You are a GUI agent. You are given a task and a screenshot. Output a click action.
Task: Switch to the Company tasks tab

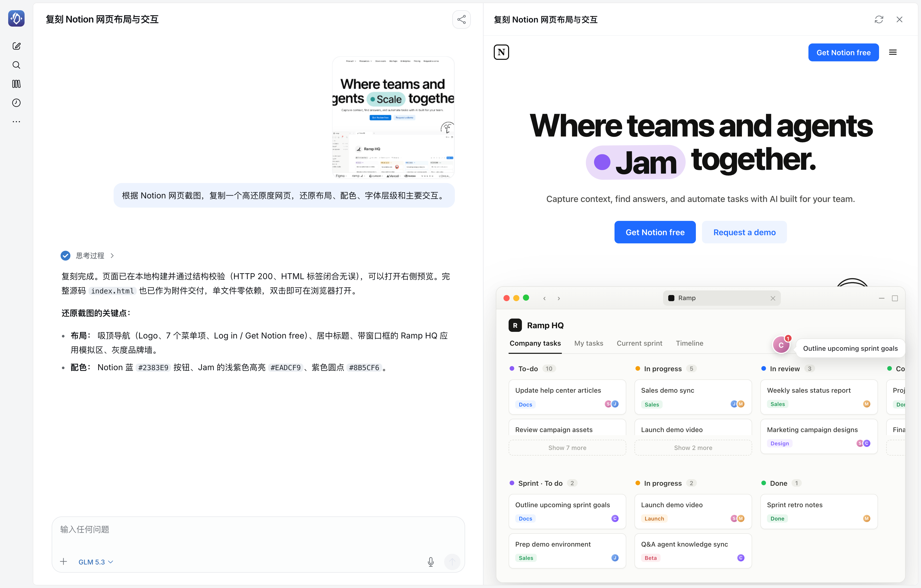535,343
